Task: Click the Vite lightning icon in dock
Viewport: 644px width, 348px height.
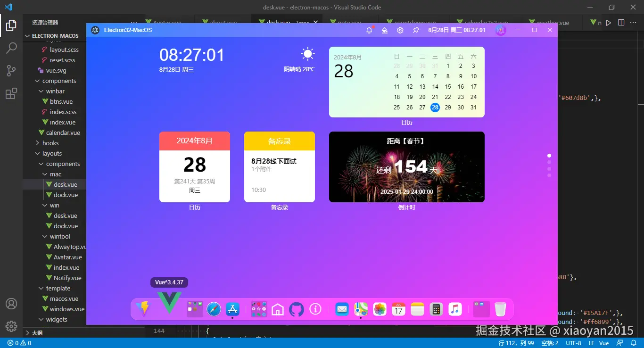Action: (x=142, y=309)
